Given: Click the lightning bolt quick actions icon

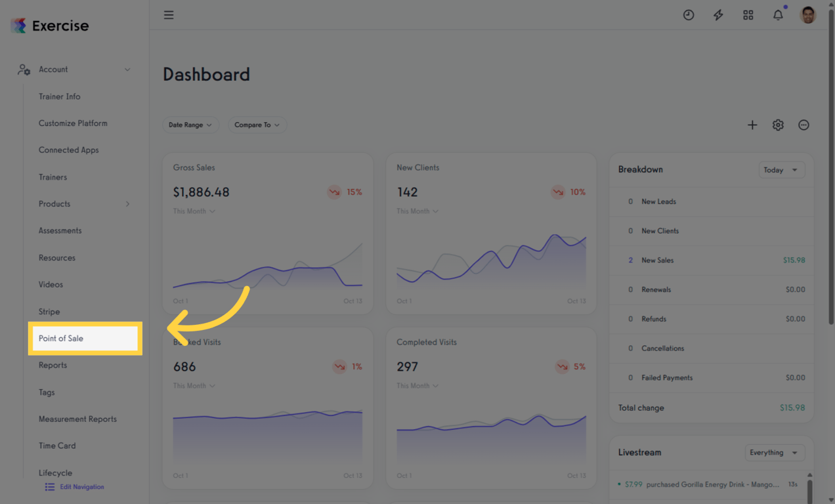Looking at the screenshot, I should coord(718,15).
